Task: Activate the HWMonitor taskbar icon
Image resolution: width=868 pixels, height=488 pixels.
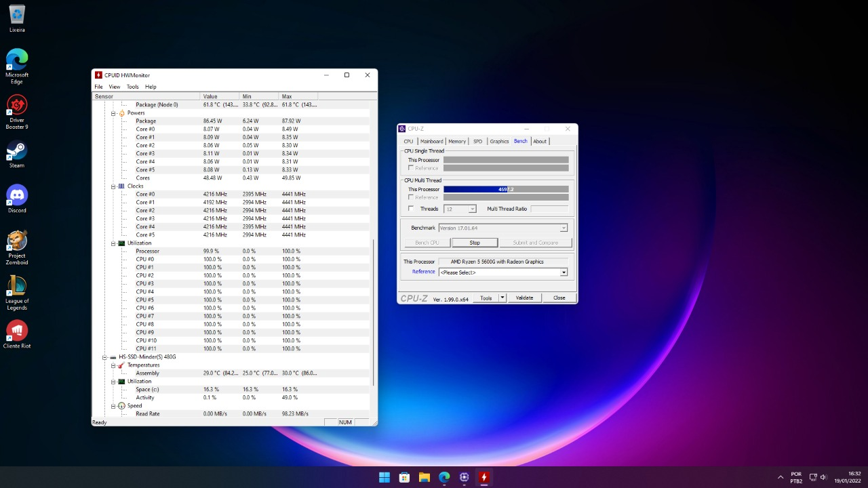Action: click(484, 477)
